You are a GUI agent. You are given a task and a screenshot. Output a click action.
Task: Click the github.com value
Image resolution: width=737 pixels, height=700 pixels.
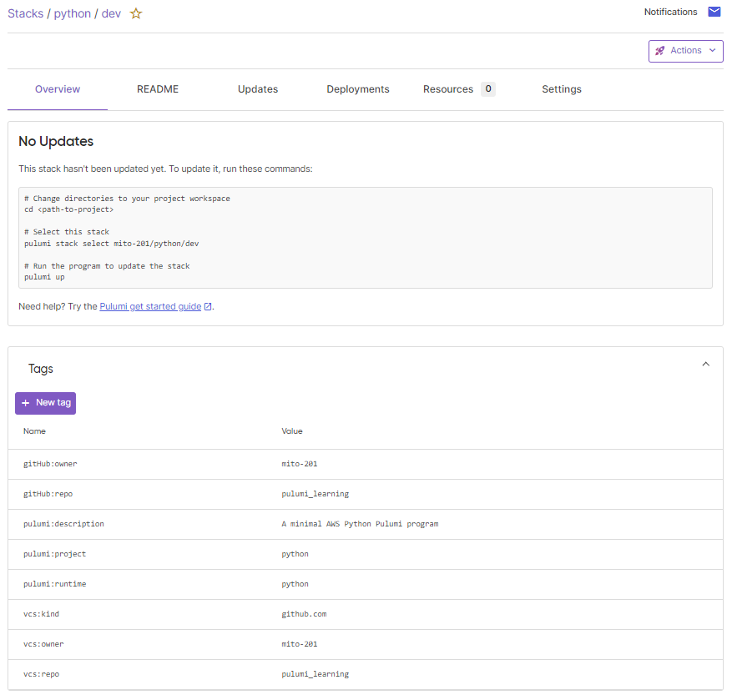click(x=304, y=615)
